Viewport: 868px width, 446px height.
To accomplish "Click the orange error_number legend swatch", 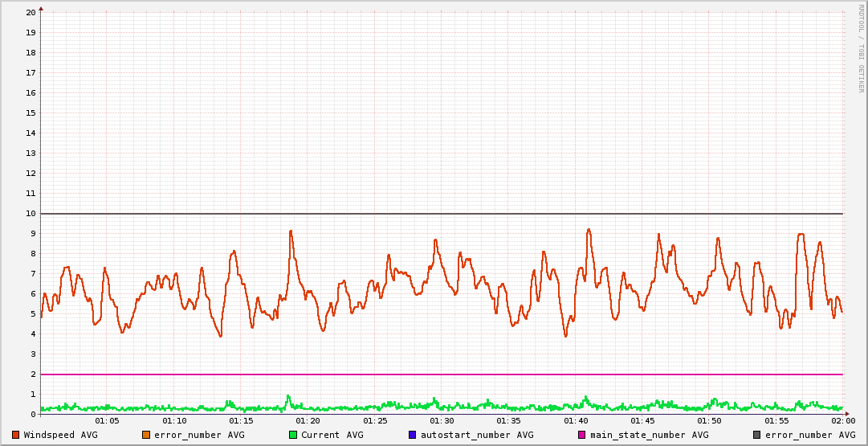I will tap(146, 435).
